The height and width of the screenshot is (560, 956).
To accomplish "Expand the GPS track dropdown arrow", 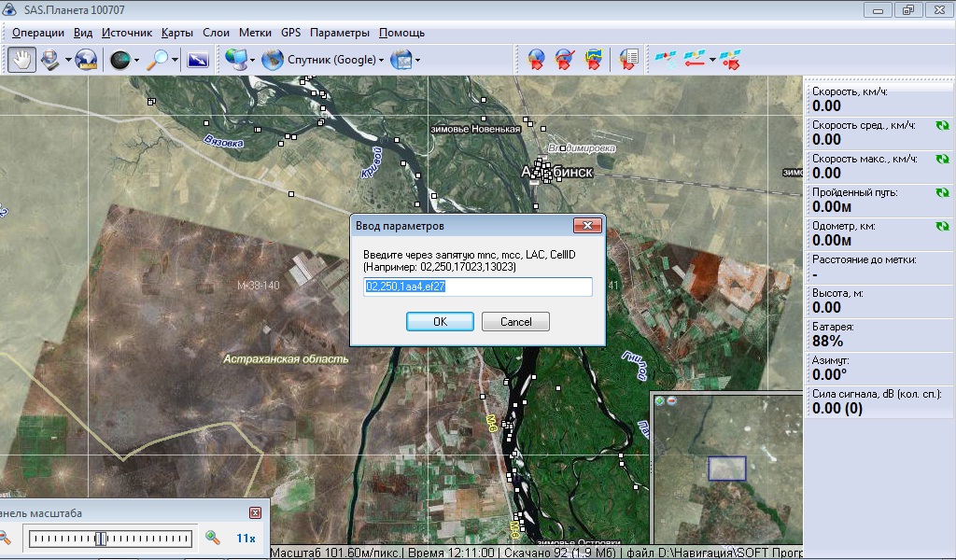I will 712,61.
